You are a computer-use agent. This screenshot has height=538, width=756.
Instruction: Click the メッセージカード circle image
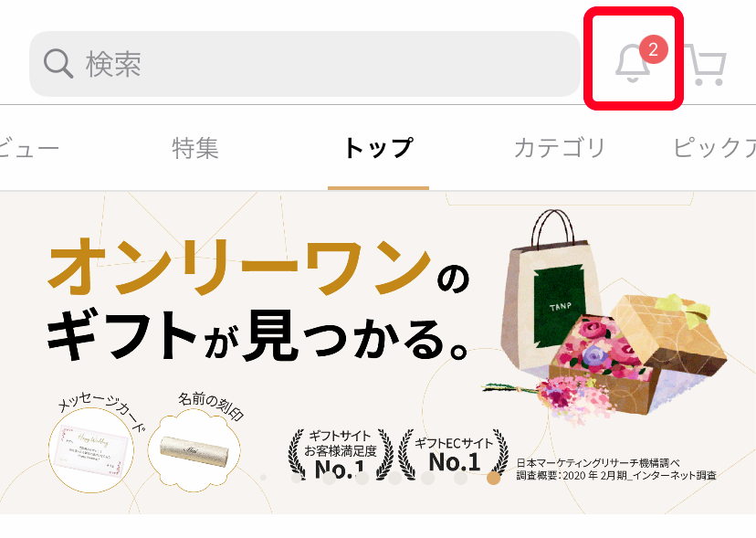tap(91, 450)
